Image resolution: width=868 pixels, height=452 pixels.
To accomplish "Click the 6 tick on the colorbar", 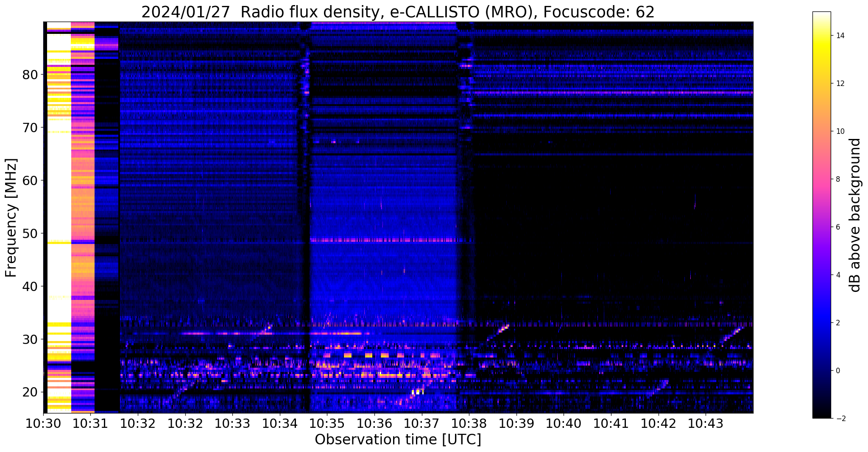I will coord(837,227).
